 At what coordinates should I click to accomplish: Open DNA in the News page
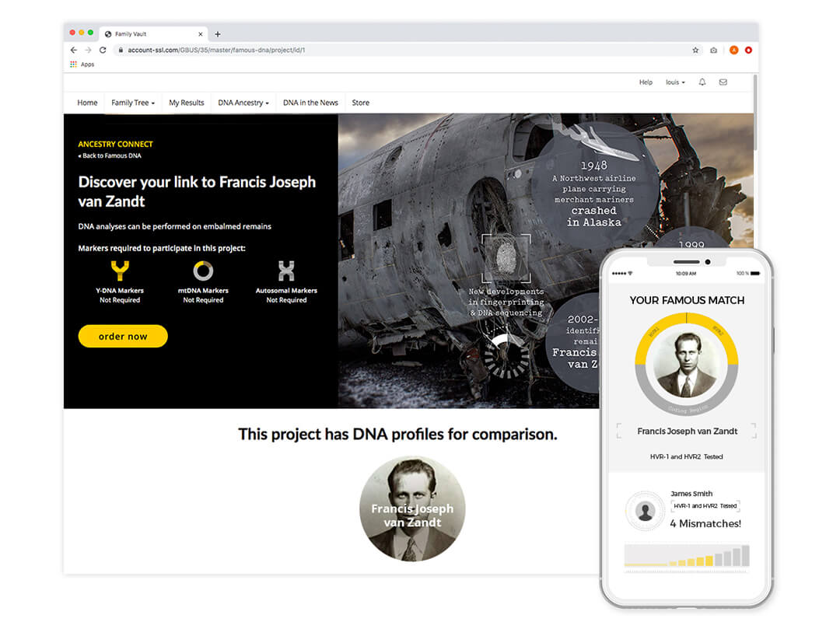[x=310, y=103]
